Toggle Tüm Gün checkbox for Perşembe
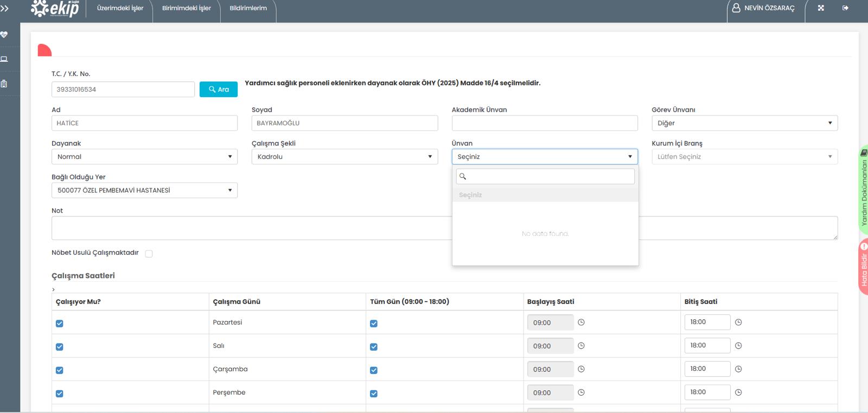The image size is (868, 413). (374, 393)
